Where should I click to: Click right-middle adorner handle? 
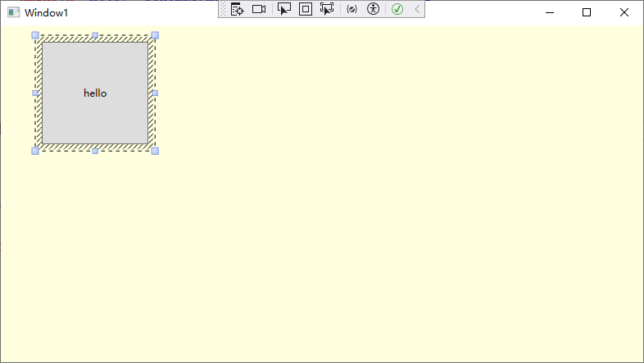[x=155, y=93]
